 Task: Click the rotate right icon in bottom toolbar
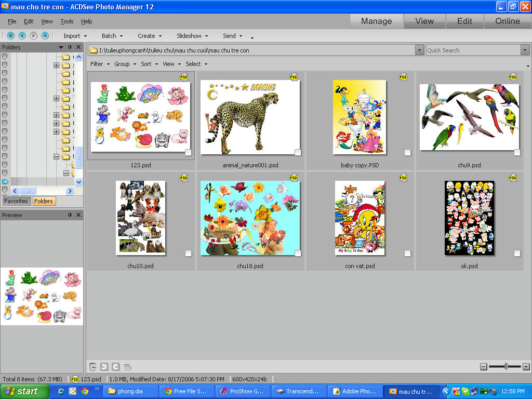tap(116, 366)
